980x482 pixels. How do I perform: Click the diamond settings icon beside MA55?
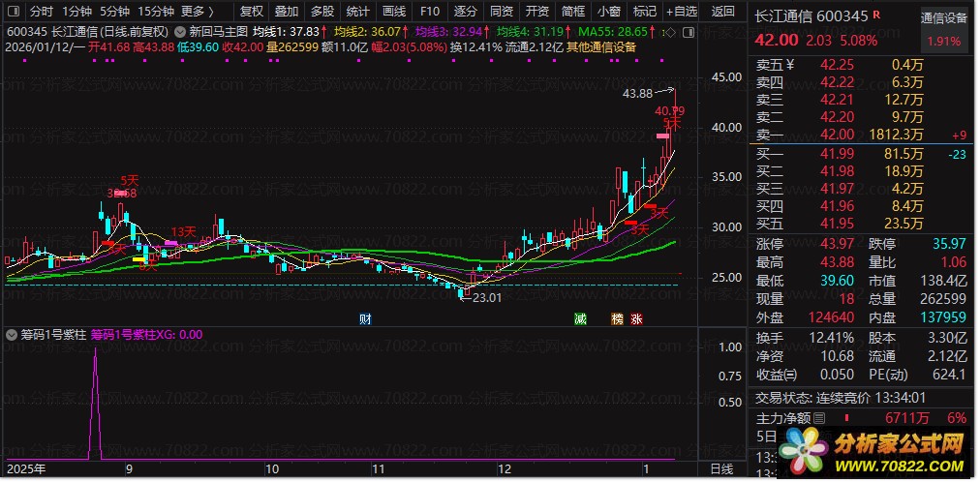click(x=672, y=31)
